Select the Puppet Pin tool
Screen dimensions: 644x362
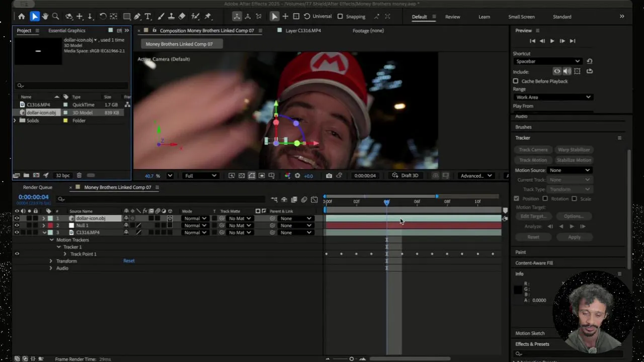(208, 17)
